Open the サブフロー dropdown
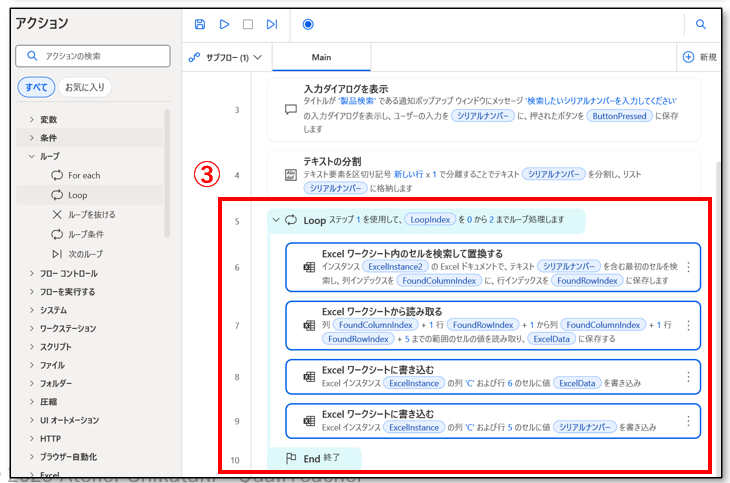The image size is (730, 483). pos(226,57)
